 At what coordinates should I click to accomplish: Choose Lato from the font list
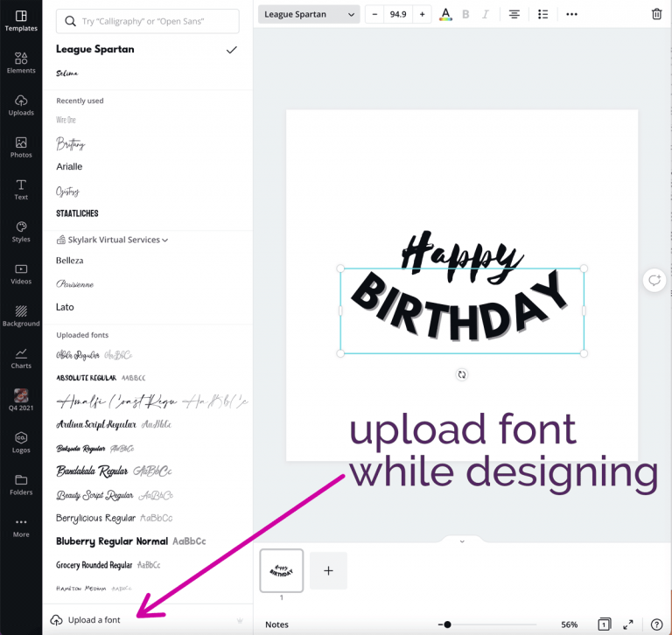coord(66,307)
